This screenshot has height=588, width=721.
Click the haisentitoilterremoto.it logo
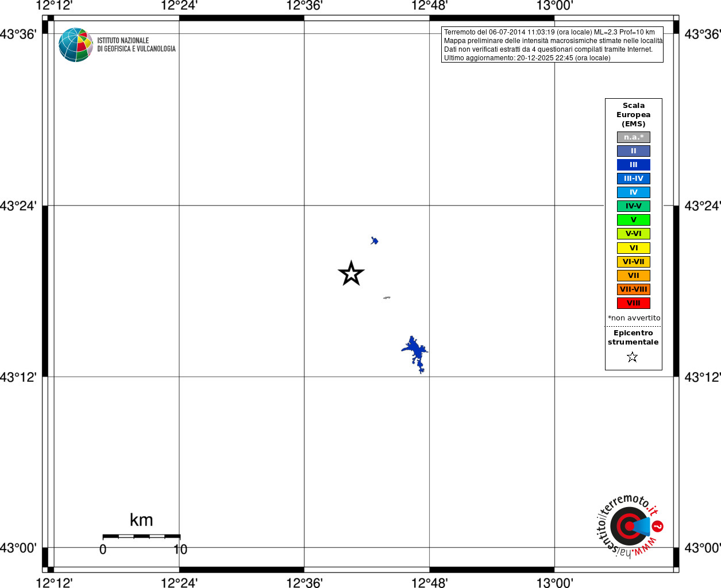click(630, 525)
